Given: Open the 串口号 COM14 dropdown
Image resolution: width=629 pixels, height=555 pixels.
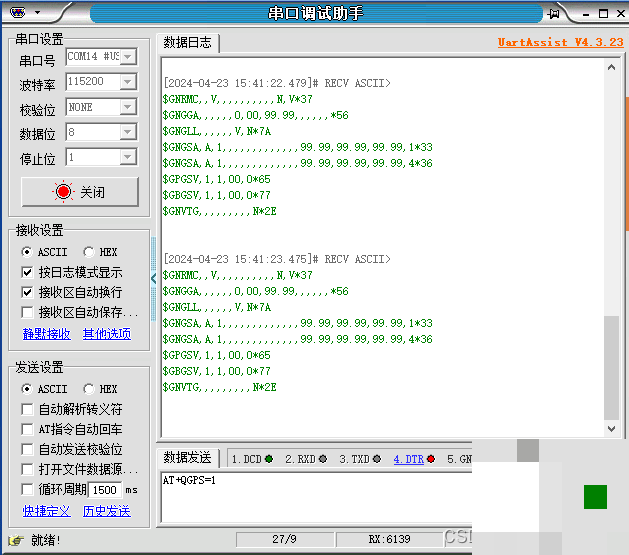Looking at the screenshot, I should tap(128, 57).
